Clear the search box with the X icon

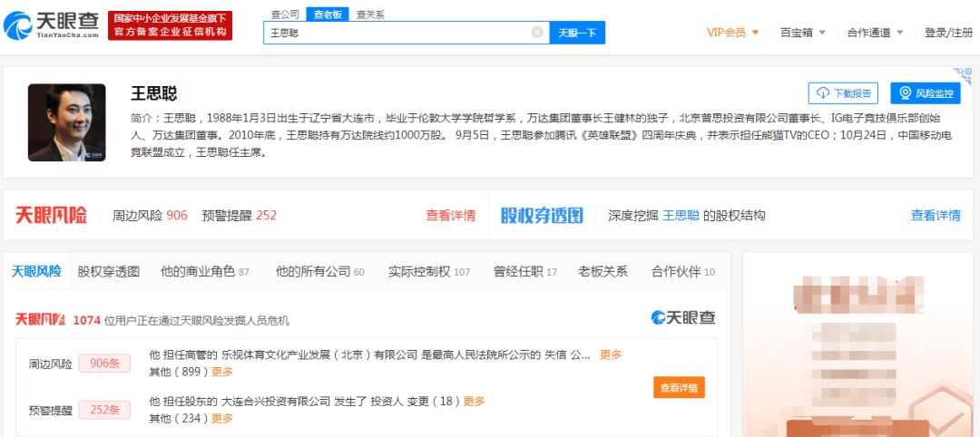(x=537, y=33)
